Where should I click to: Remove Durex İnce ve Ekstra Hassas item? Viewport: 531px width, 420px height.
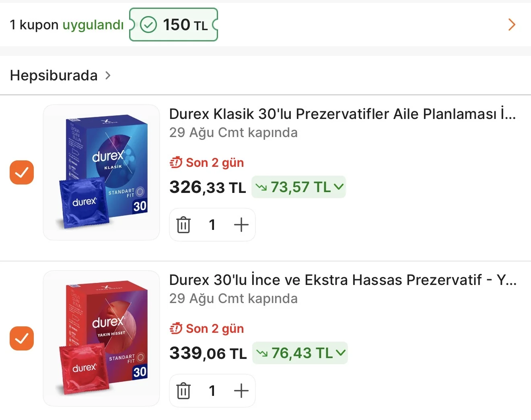click(x=183, y=391)
